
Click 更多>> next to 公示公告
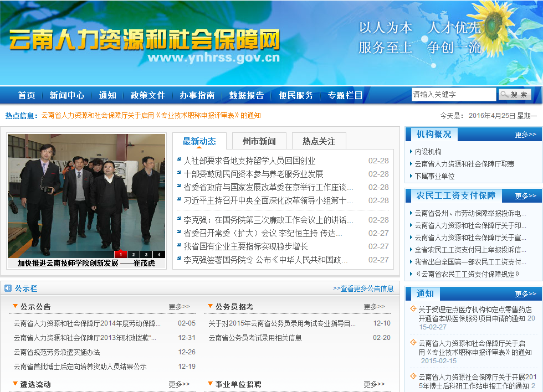coord(179,307)
